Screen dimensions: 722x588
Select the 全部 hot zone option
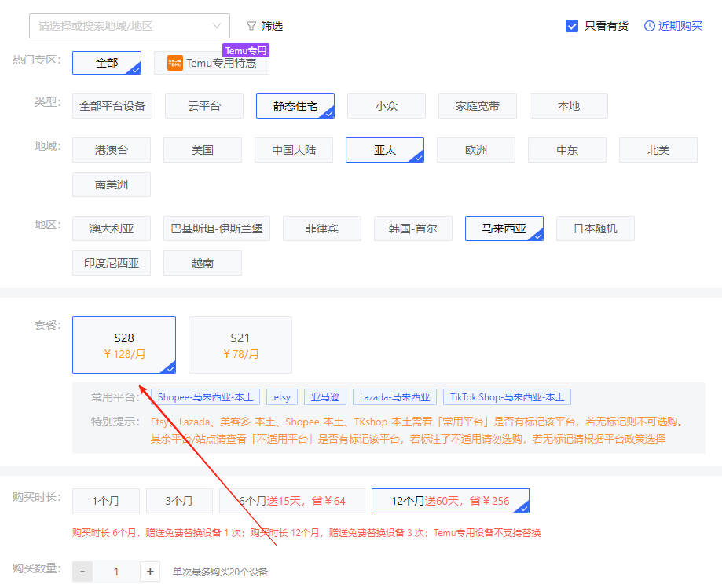[107, 63]
